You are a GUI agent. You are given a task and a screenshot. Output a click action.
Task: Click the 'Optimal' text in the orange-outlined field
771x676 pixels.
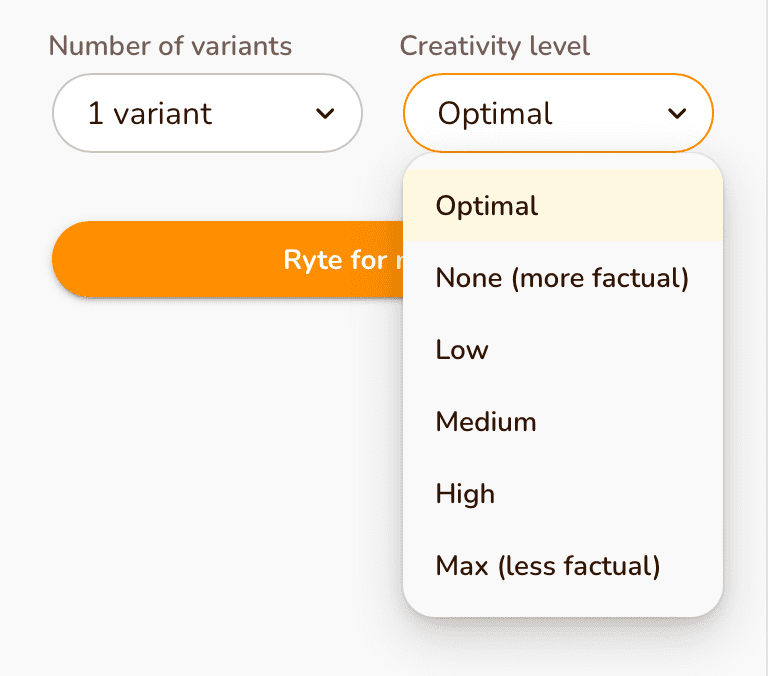point(495,114)
